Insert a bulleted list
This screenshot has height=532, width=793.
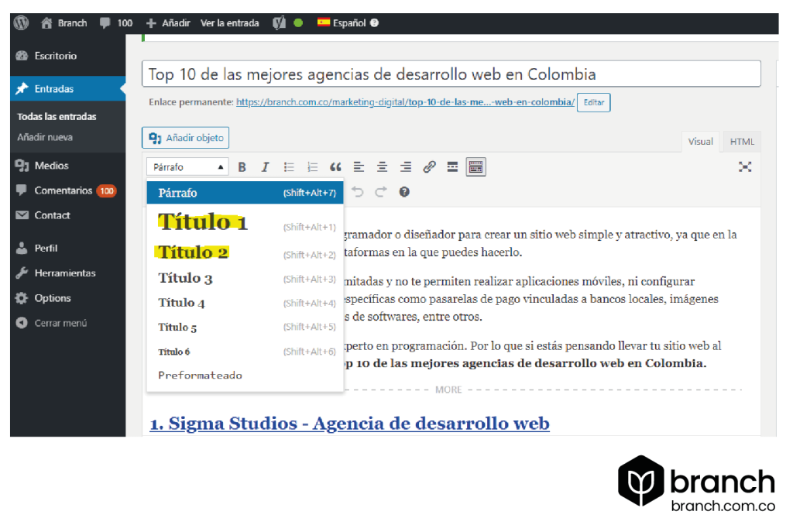289,166
